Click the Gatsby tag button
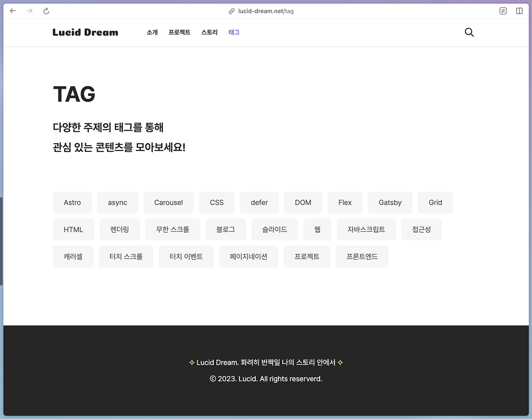532x419 pixels. coord(390,203)
